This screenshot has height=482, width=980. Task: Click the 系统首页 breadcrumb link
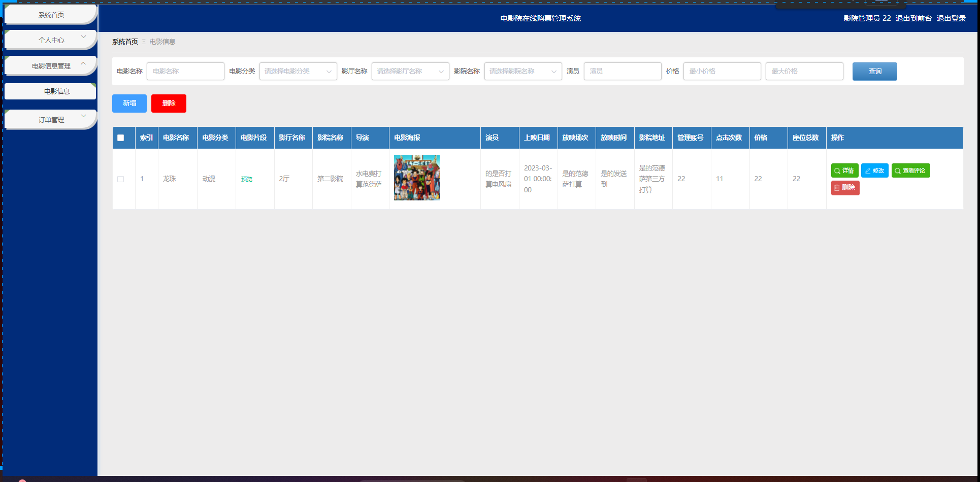(125, 42)
